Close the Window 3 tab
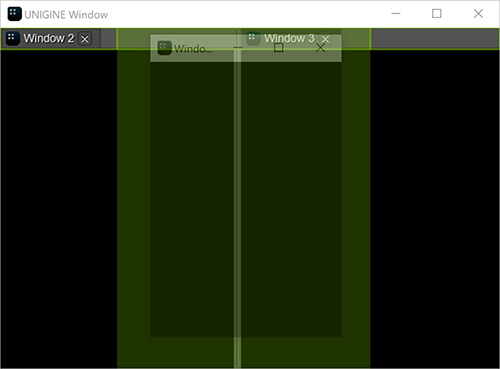Viewport: 500px width, 369px height. click(x=325, y=39)
